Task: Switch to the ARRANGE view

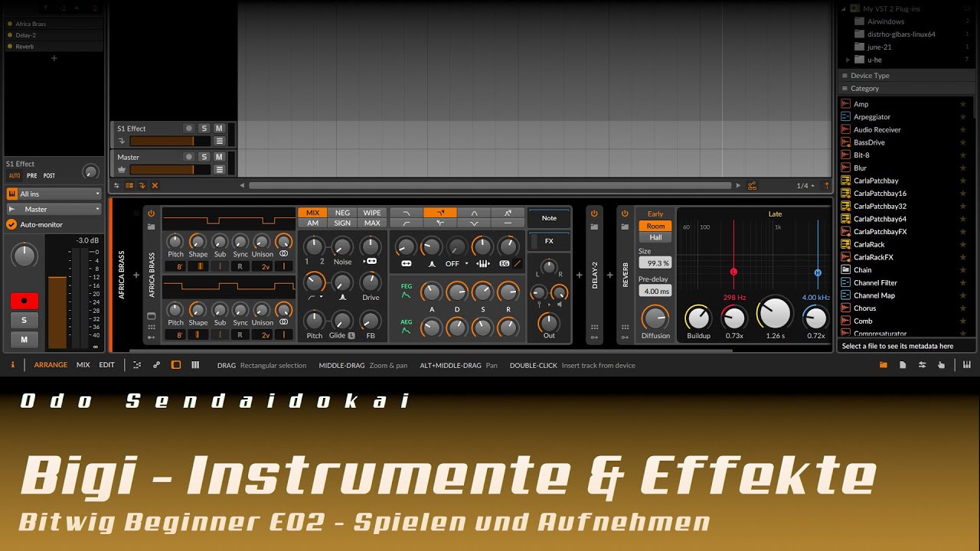Action: click(51, 365)
